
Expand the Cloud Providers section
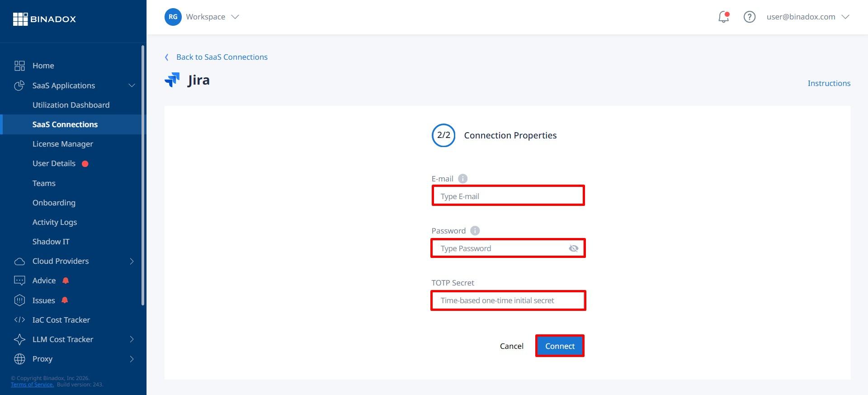point(132,261)
